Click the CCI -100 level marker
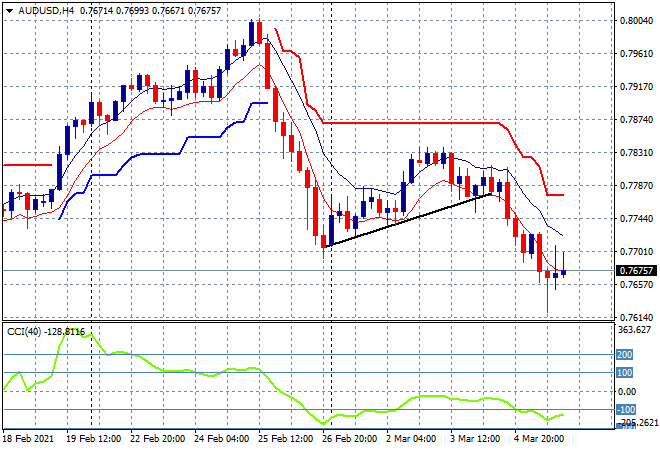 (x=626, y=409)
